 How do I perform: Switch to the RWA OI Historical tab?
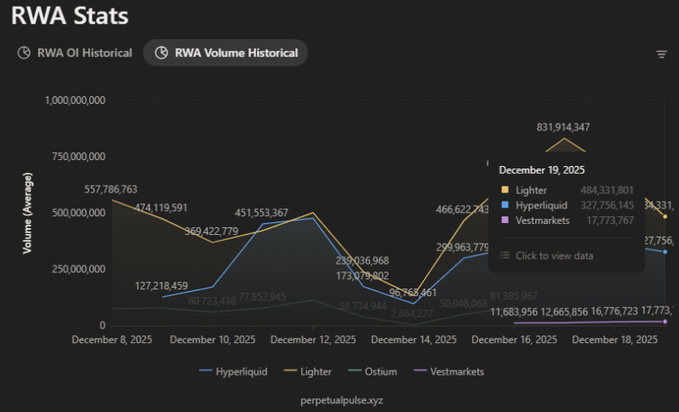pos(84,53)
